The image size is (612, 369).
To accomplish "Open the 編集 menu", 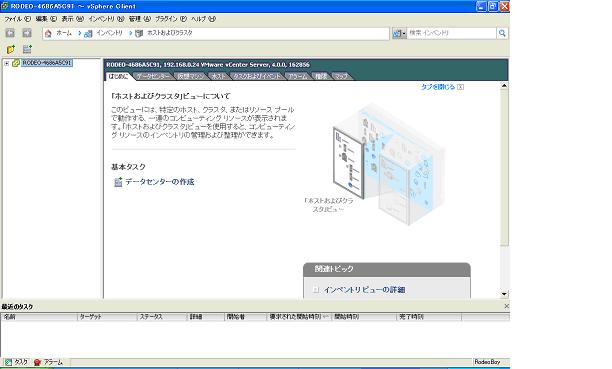I will (x=46, y=19).
